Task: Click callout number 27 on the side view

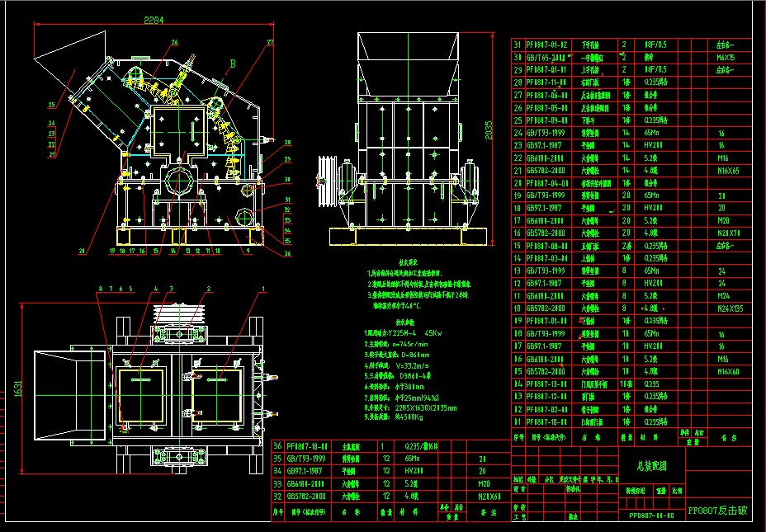Action: click(x=270, y=42)
